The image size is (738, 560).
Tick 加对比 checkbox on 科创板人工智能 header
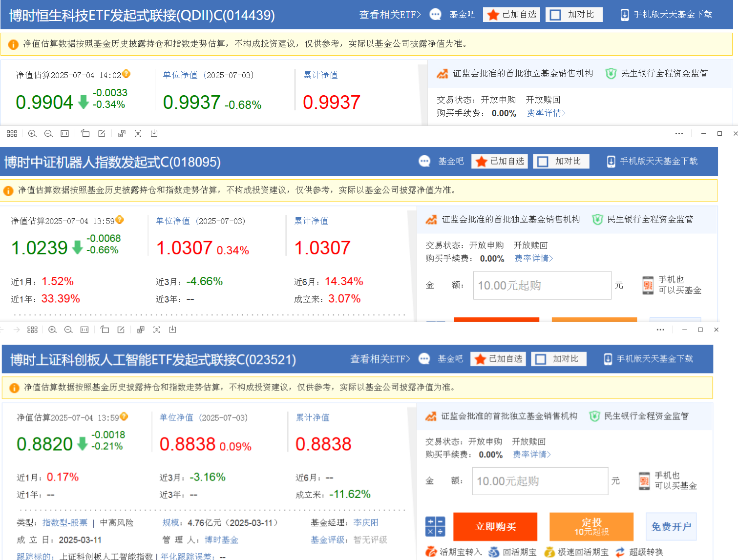pos(540,359)
